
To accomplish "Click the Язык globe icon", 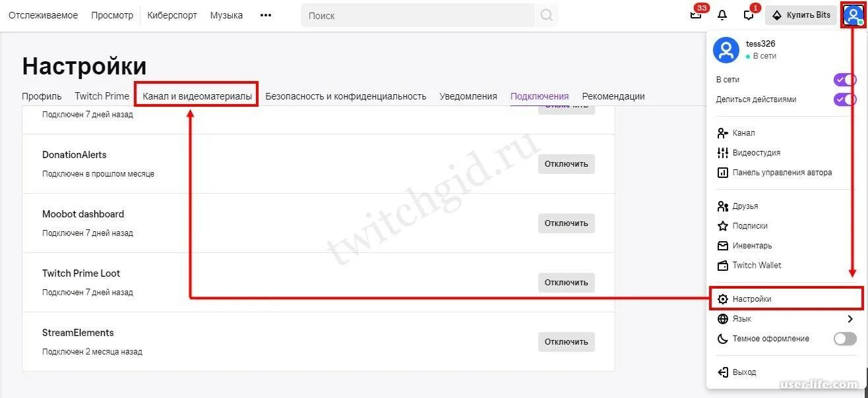I will point(722,319).
